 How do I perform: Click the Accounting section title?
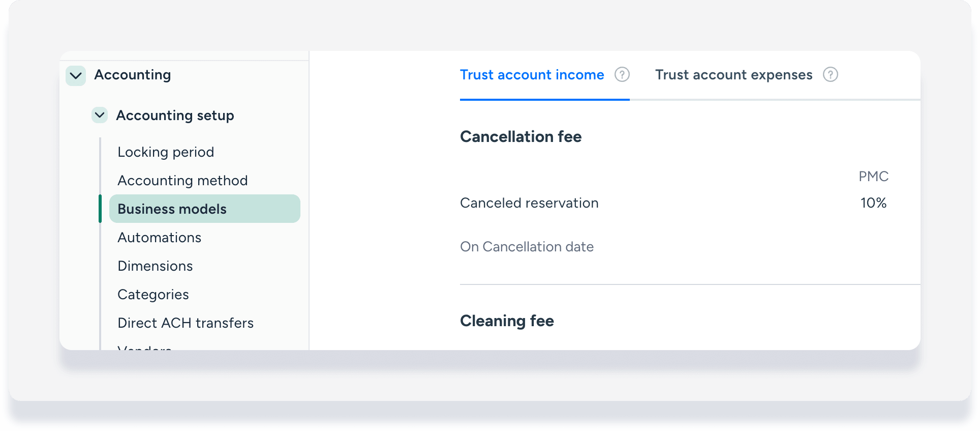click(x=132, y=75)
